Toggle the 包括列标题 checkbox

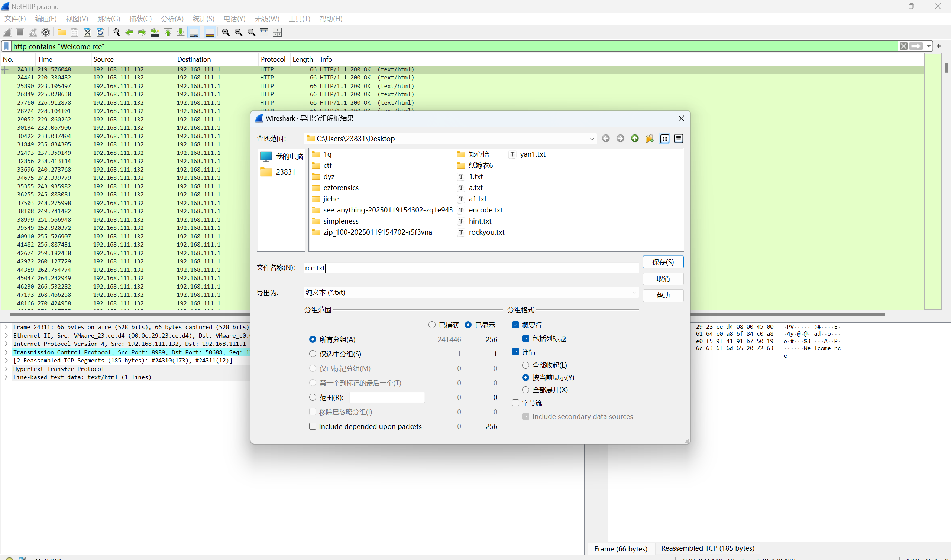pyautogui.click(x=525, y=339)
